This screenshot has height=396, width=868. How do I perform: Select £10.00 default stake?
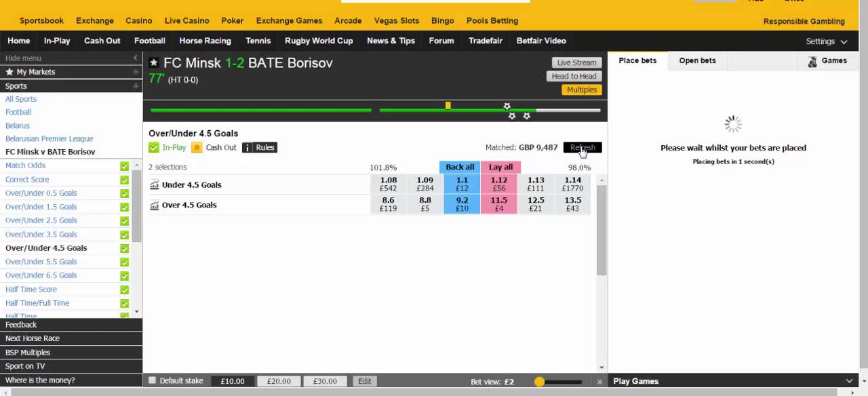pyautogui.click(x=233, y=381)
